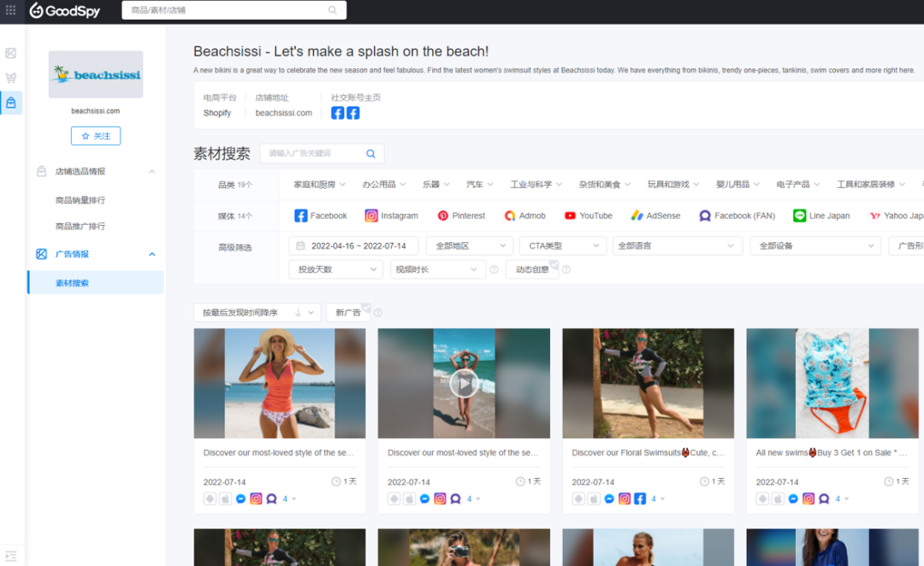Click the calendar icon in date range

click(300, 245)
